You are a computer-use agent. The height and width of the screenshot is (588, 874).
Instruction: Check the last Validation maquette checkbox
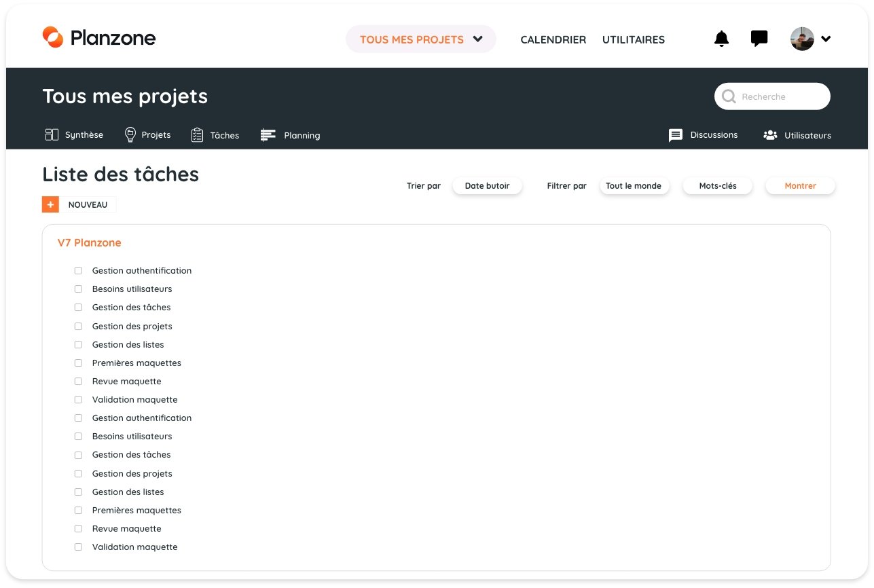(78, 547)
